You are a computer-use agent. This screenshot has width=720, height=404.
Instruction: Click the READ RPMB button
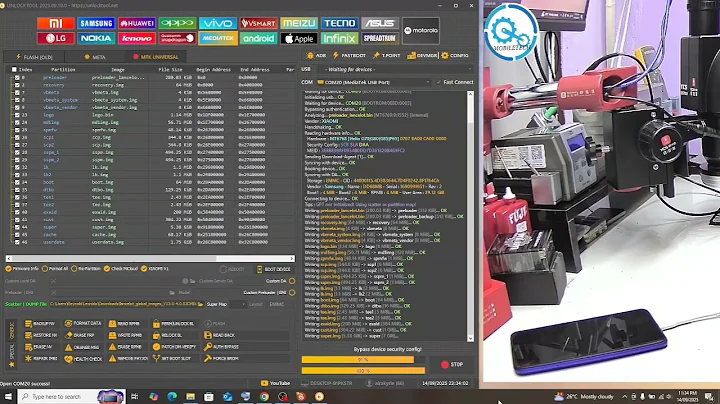124,324
